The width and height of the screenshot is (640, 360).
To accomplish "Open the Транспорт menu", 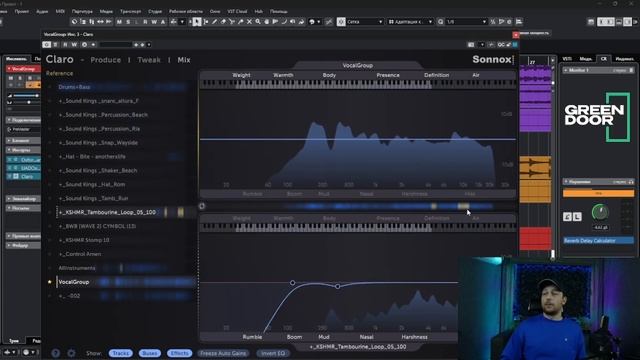I will [x=131, y=11].
